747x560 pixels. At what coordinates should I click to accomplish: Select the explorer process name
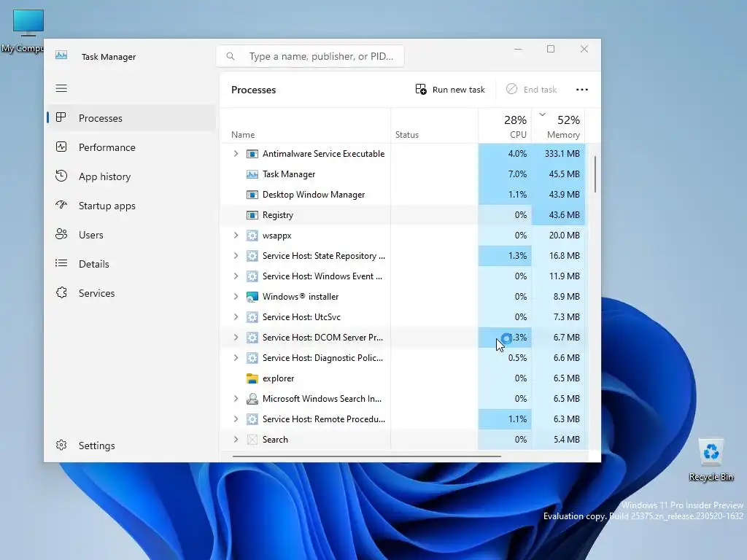tap(278, 378)
